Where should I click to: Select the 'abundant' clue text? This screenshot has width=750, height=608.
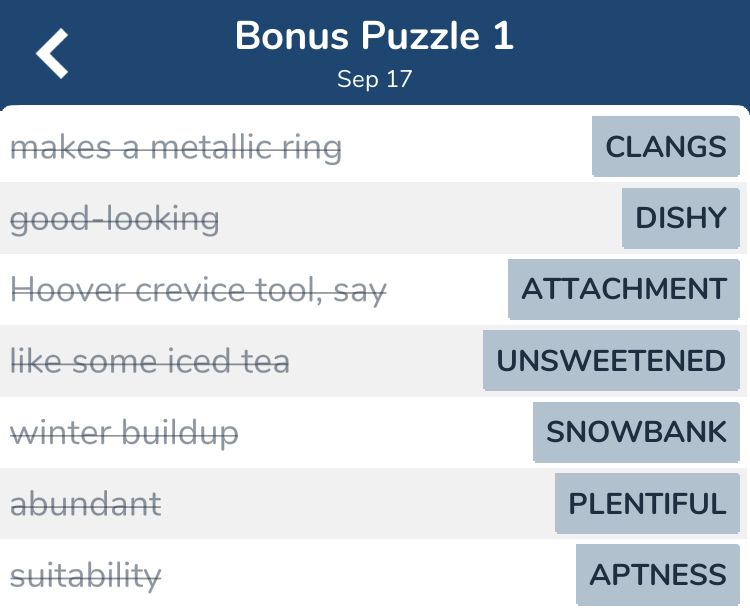[85, 503]
